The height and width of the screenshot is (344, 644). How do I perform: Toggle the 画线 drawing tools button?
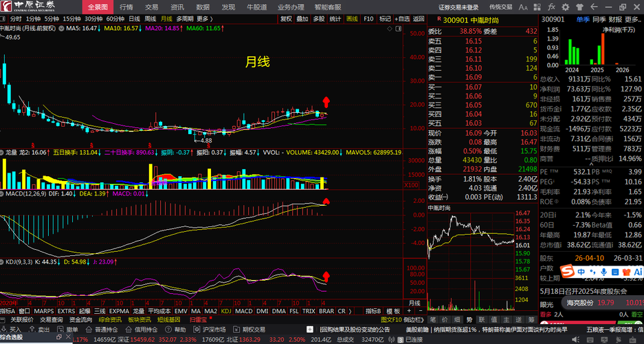pyautogui.click(x=352, y=19)
